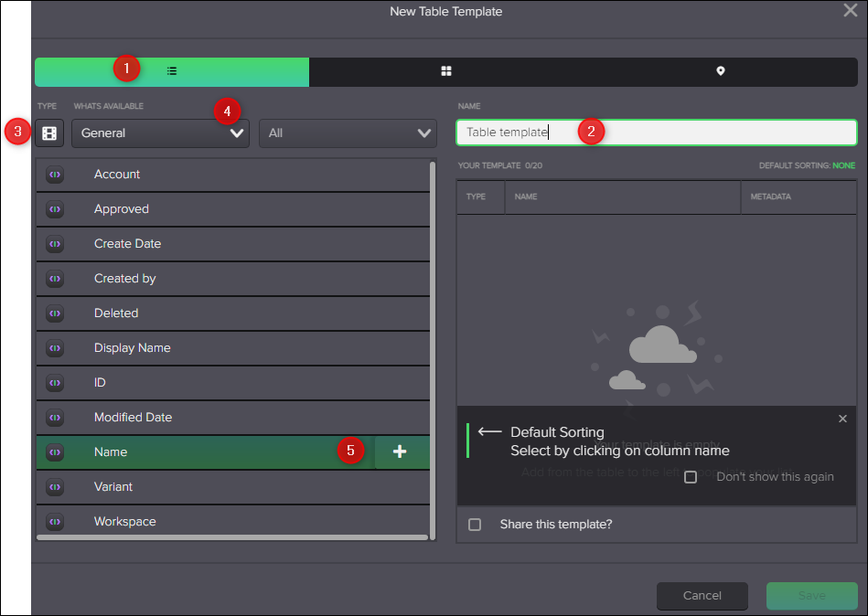Image resolution: width=868 pixels, height=616 pixels.
Task: Click the METADATA column header
Action: point(773,196)
